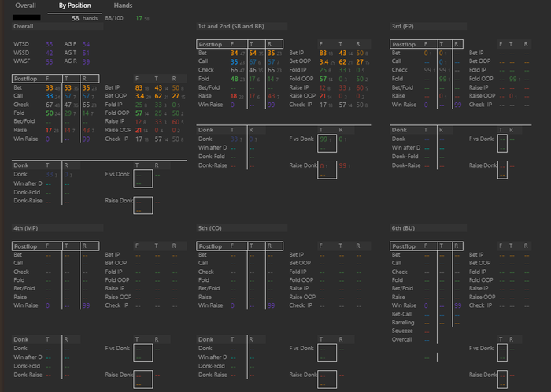Select Overall Check flop value 67

[49, 105]
